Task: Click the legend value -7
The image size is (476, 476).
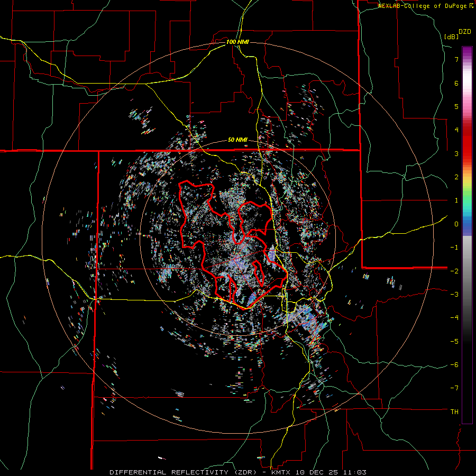Action: (454, 388)
